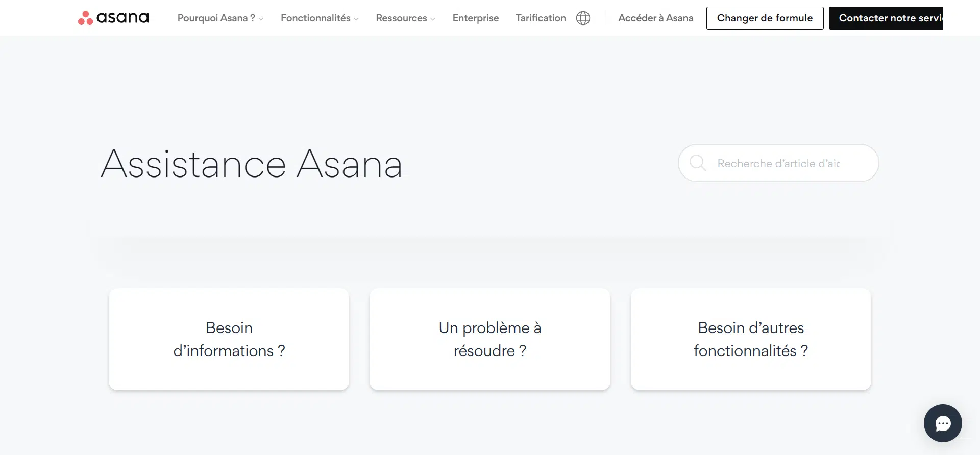Click the Changer de formule button
The height and width of the screenshot is (455, 980).
tap(764, 18)
